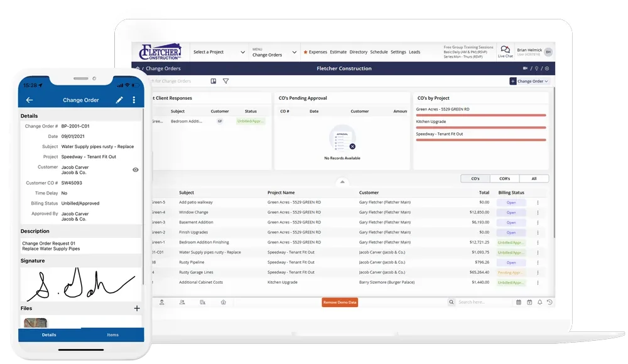Click the video camera icon in the header

click(526, 68)
